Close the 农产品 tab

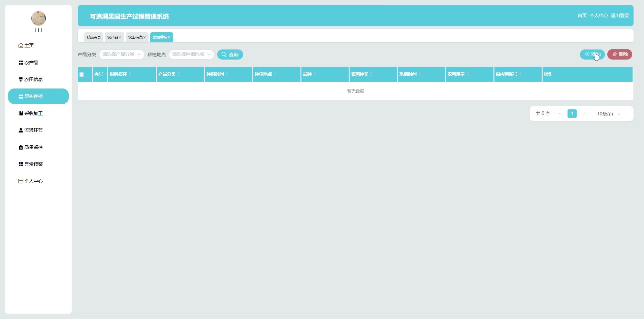click(120, 37)
